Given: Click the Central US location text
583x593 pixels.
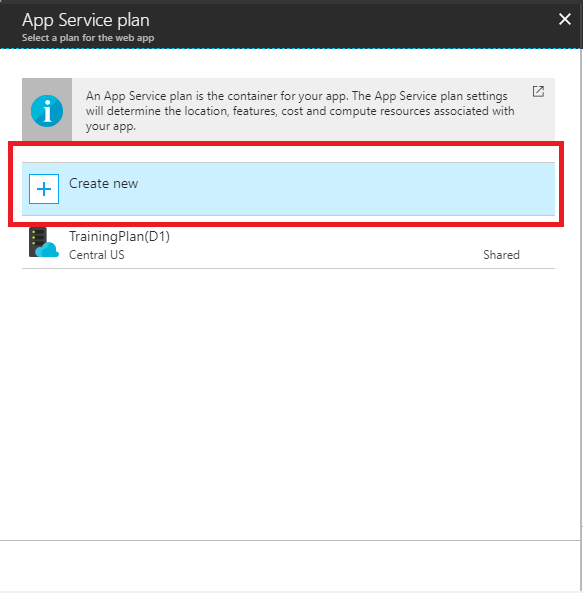Looking at the screenshot, I should click(96, 255).
